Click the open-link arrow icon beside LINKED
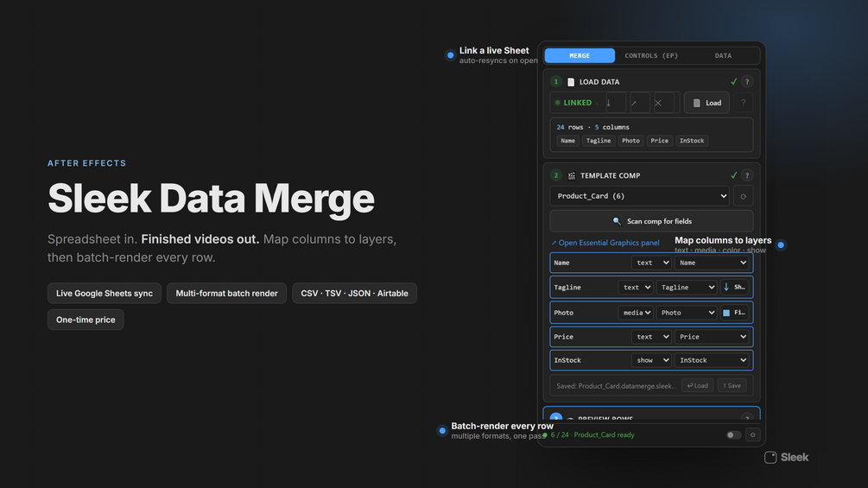This screenshot has width=868, height=488. click(x=639, y=103)
